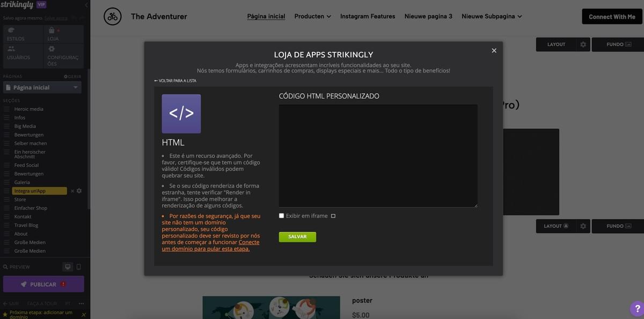Select the Store section in the sidebar
The image size is (644, 319).
pyautogui.click(x=20, y=200)
